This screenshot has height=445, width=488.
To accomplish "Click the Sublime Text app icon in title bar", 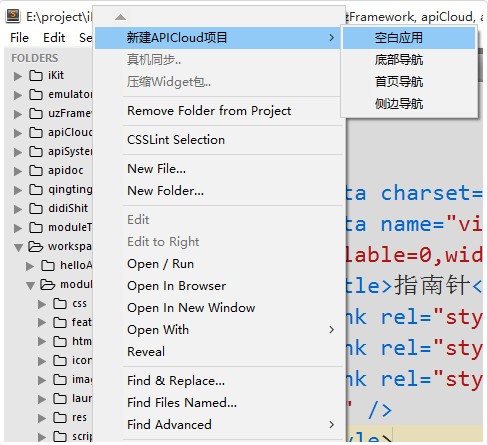I will click(13, 16).
